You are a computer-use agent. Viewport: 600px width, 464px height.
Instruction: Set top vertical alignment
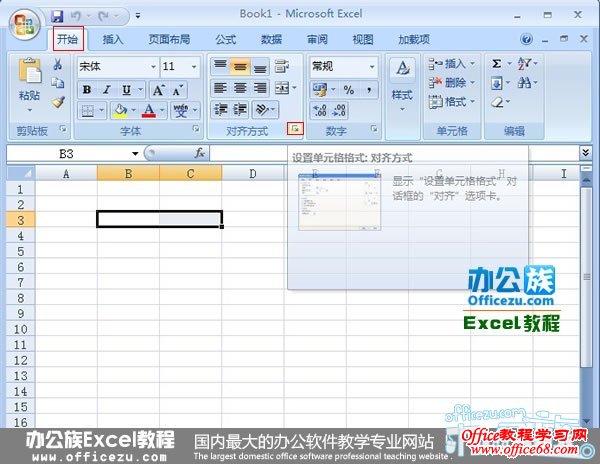click(220, 66)
